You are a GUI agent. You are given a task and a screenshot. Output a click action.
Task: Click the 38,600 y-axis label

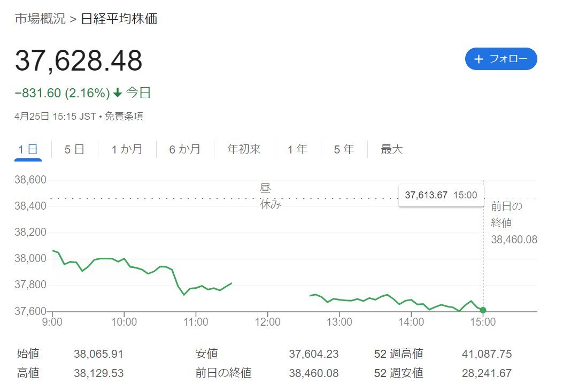[x=30, y=180]
